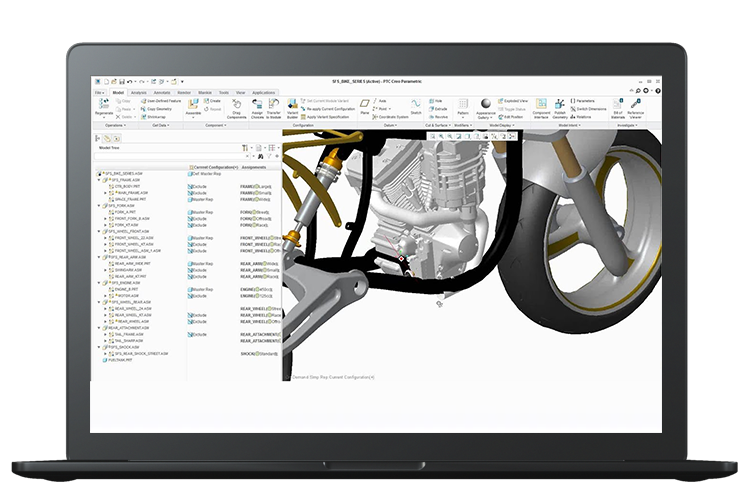This screenshot has height=500, width=750.
Task: Toggle the Exploded View option
Action: (x=516, y=101)
